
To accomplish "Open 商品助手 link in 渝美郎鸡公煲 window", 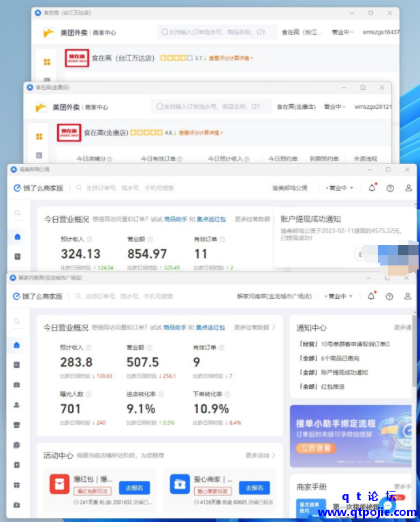I will tap(176, 219).
